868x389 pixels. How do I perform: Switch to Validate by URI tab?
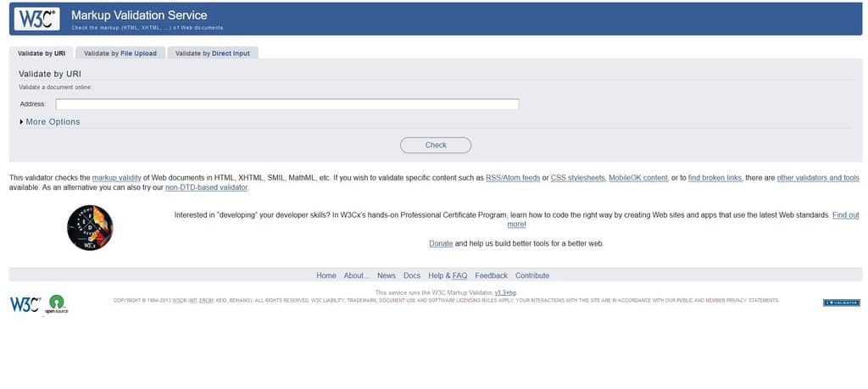click(x=42, y=53)
